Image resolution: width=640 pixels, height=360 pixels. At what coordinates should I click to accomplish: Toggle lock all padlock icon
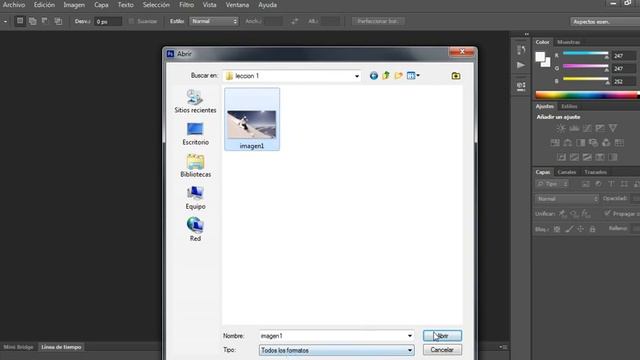[592, 229]
